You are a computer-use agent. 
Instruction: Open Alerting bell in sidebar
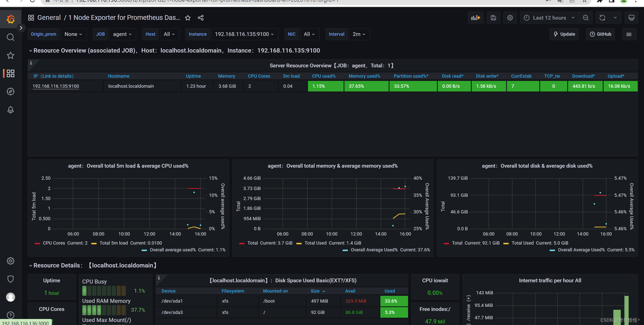tap(10, 110)
